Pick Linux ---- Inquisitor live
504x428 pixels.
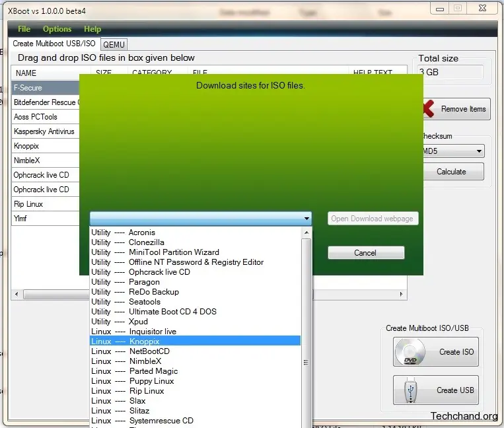pyautogui.click(x=195, y=332)
